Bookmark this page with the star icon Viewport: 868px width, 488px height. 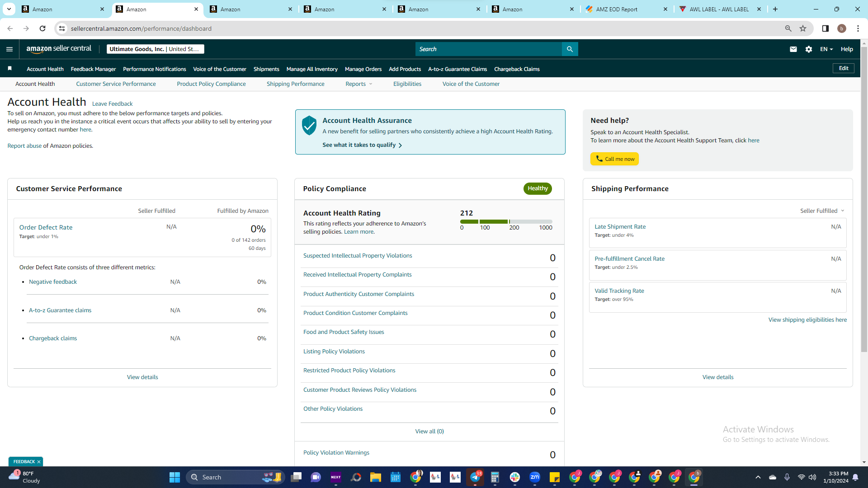803,28
